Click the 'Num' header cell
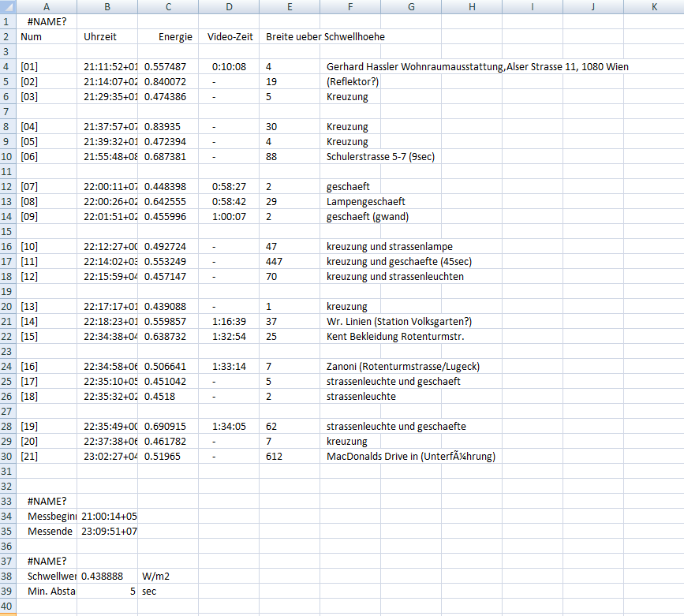Viewport: 684px width, 616px height. coord(47,36)
